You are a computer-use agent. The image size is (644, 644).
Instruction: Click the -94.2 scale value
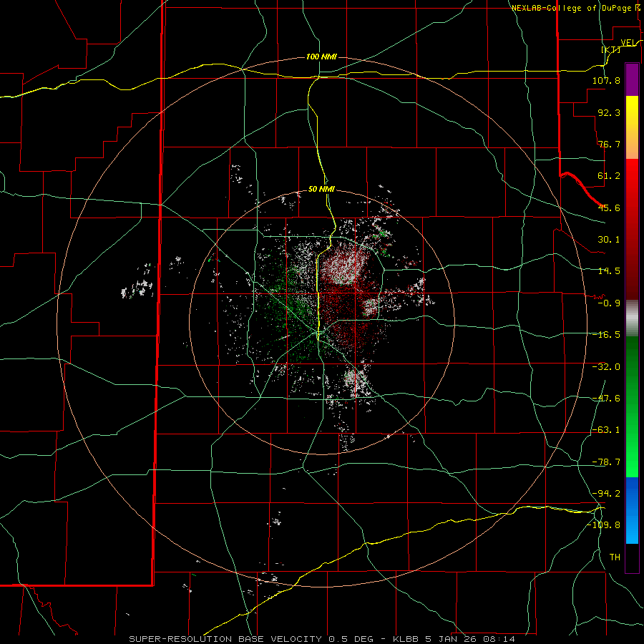[x=606, y=493]
